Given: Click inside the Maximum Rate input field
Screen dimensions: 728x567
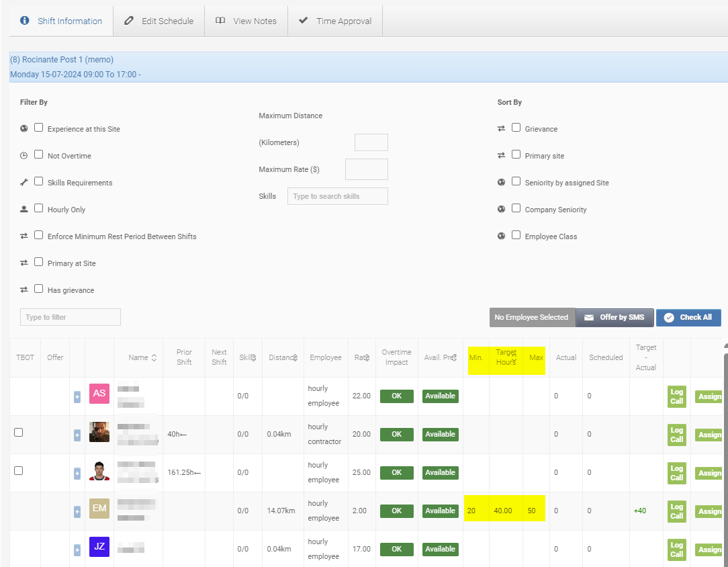Looking at the screenshot, I should pos(366,169).
